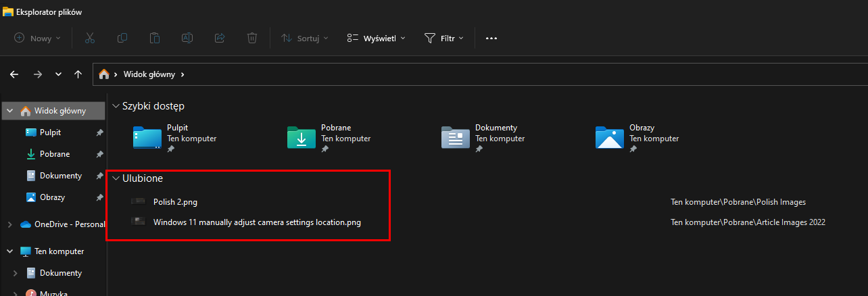Go up one folder with Up arrow
Viewport: 868px width, 296px height.
click(78, 74)
